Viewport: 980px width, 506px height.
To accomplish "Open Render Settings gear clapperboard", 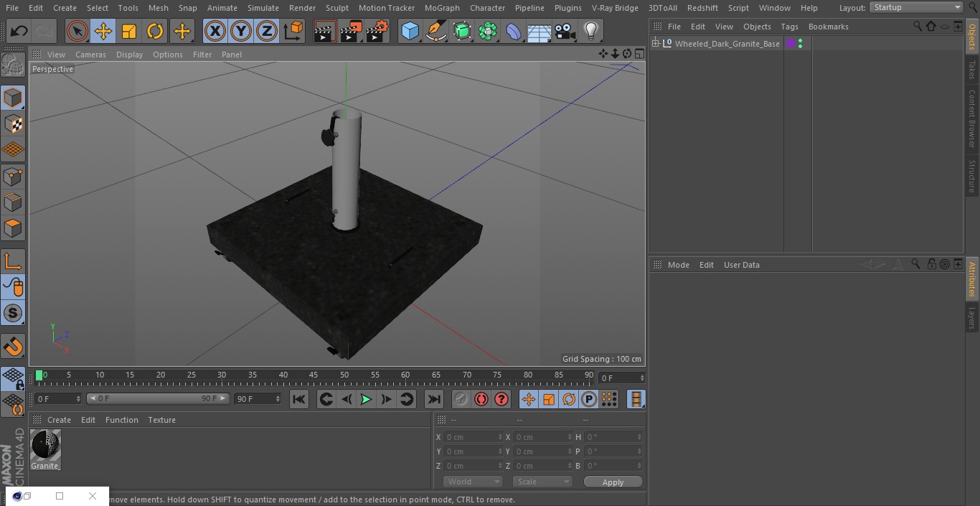I will pos(377,32).
